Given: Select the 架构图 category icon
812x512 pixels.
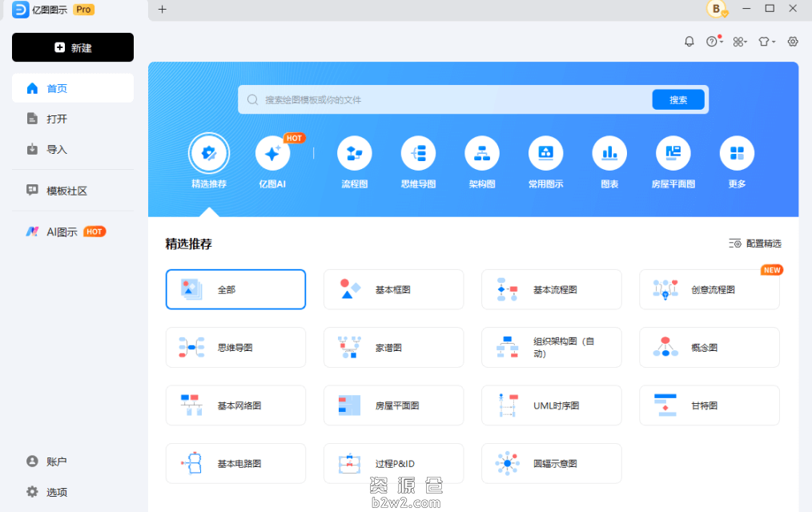Looking at the screenshot, I should (482, 153).
